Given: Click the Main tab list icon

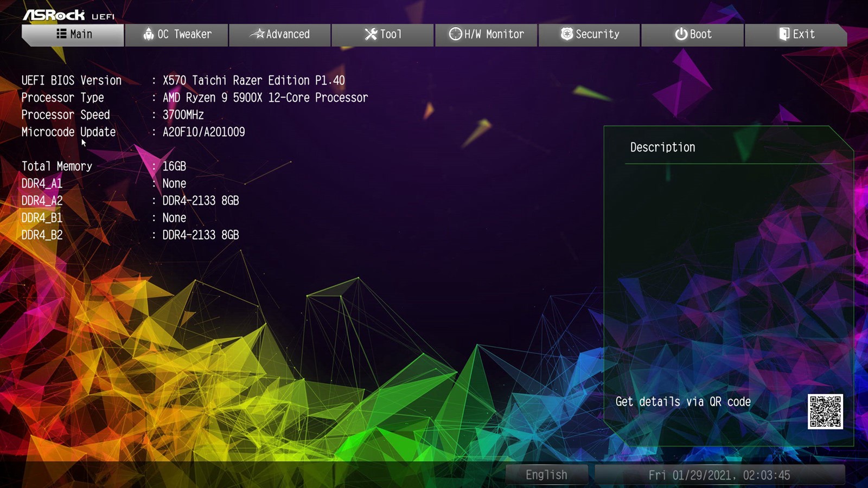Looking at the screenshot, I should (61, 34).
